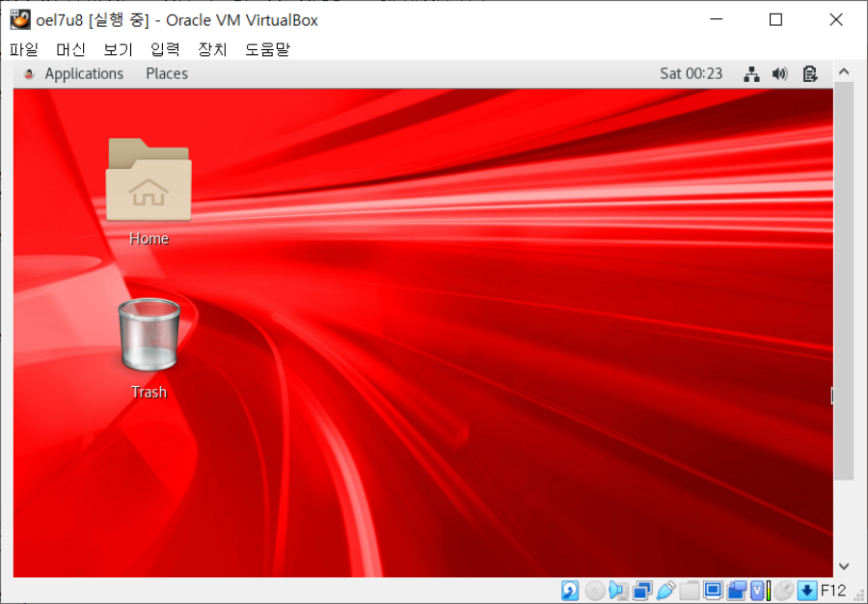The image size is (868, 604).
Task: Click the Oracle logo beside Applications
Action: (29, 73)
